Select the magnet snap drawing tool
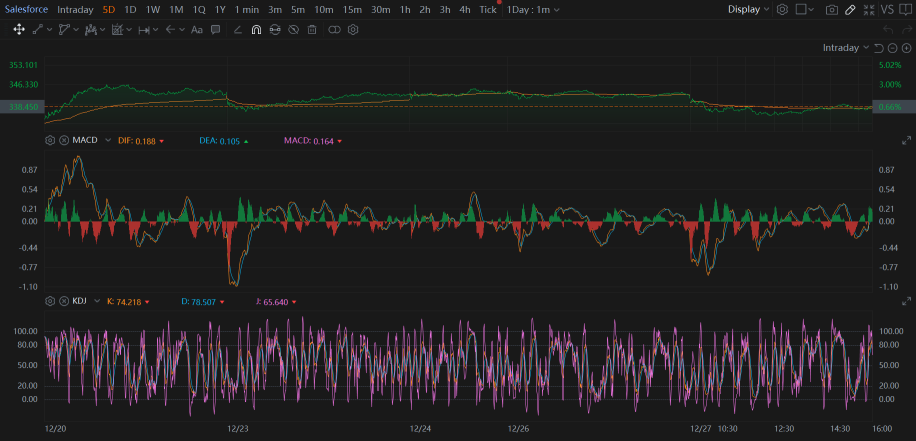916x441 pixels. point(256,30)
